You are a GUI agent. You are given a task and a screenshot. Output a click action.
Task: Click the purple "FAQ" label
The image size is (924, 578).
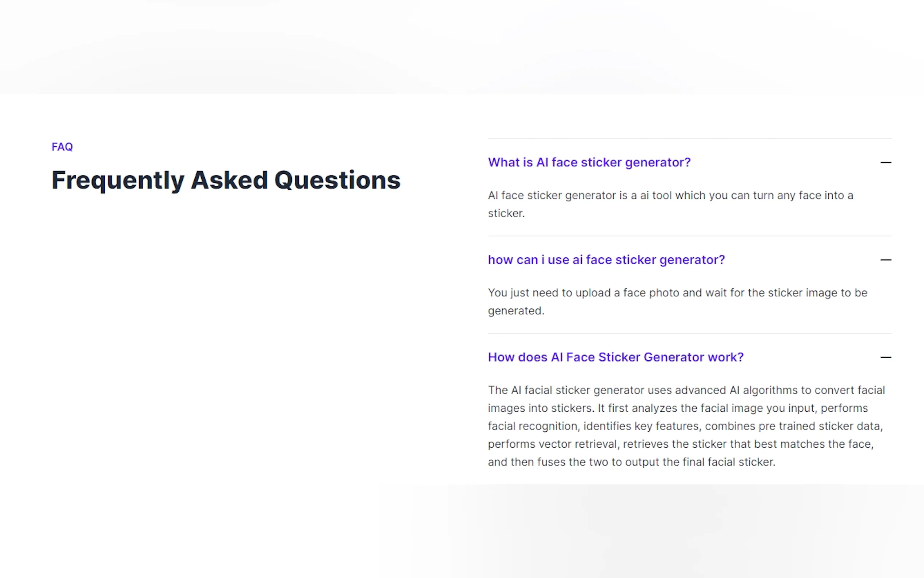(62, 147)
